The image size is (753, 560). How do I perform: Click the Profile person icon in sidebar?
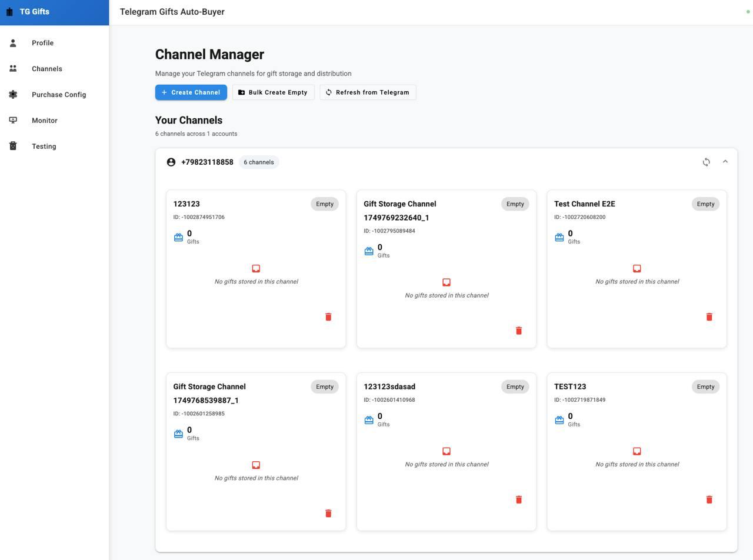pyautogui.click(x=13, y=43)
